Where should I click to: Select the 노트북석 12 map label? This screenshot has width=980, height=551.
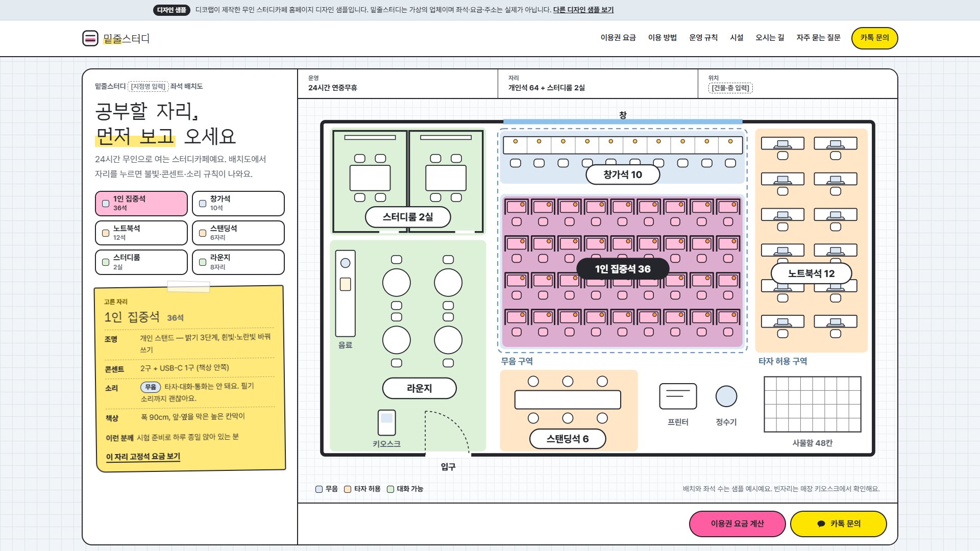(811, 273)
